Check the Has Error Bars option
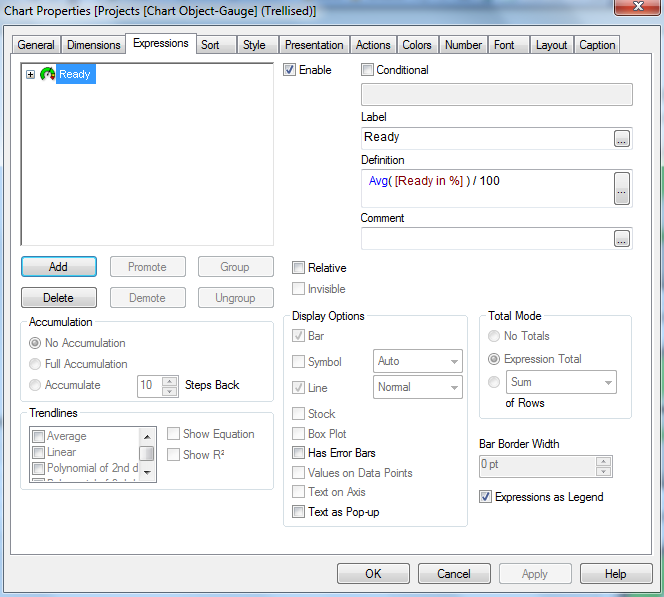 pyautogui.click(x=298, y=453)
